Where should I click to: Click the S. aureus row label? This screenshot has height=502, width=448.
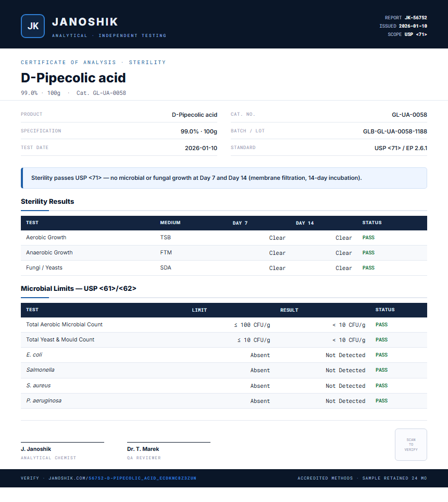pyautogui.click(x=39, y=385)
